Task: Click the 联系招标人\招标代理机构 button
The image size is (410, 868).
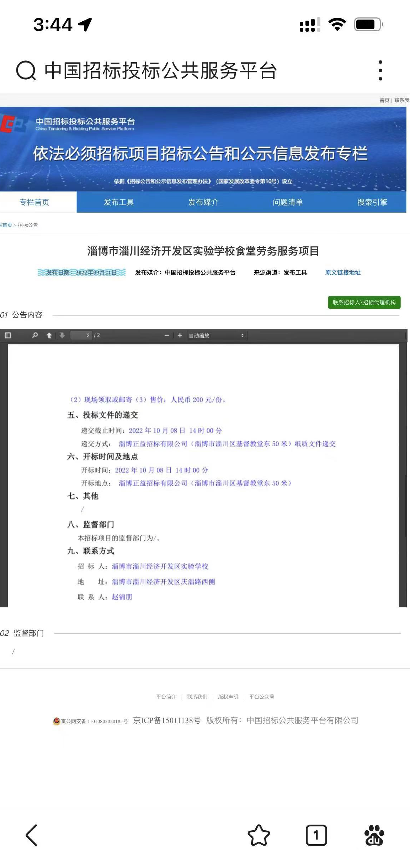Action: (x=364, y=302)
